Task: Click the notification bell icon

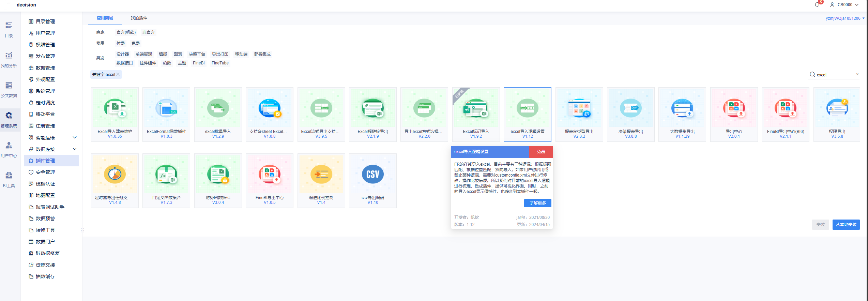Action: coord(817,5)
